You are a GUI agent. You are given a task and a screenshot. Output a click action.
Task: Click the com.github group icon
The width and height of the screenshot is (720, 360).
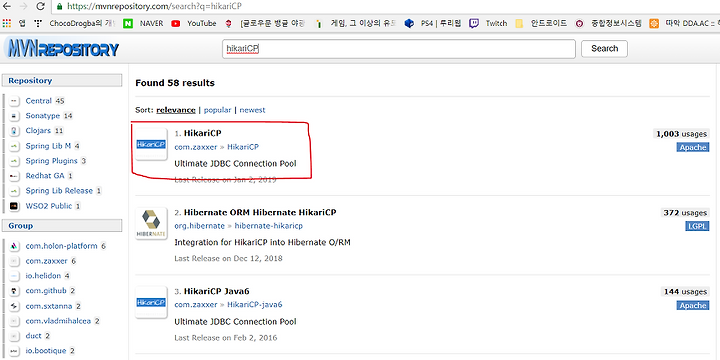14,291
